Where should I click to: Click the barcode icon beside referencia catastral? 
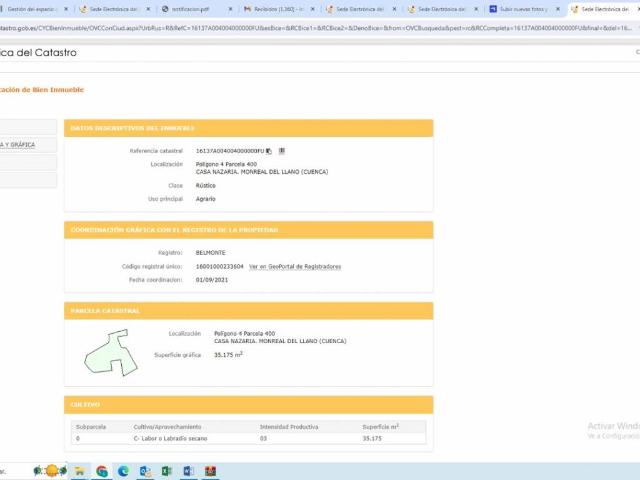(x=282, y=151)
